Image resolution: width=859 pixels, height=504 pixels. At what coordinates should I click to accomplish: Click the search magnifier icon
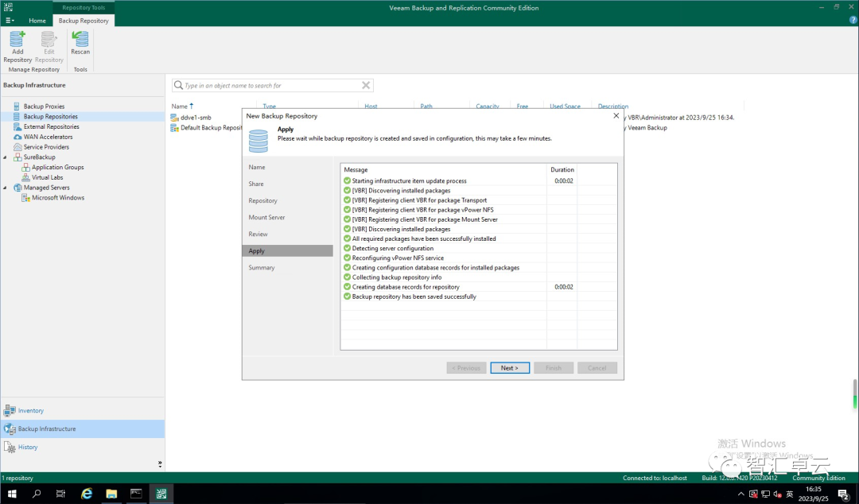[x=178, y=85]
